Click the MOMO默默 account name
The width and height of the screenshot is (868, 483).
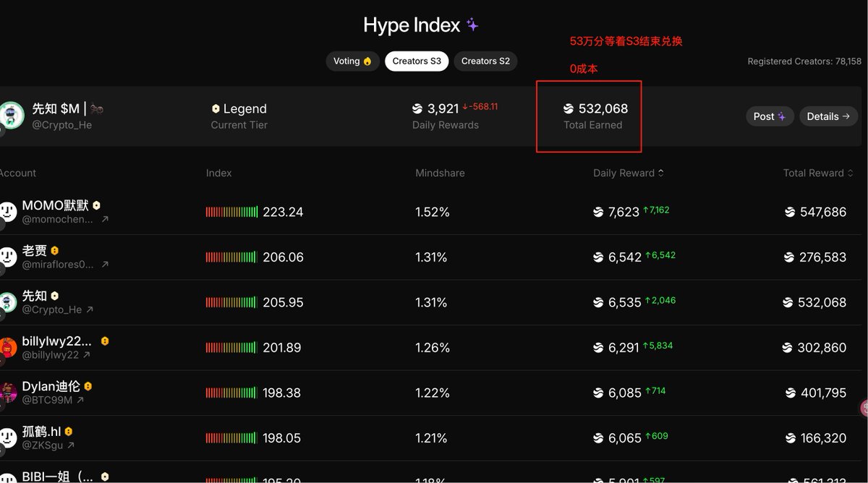(56, 205)
